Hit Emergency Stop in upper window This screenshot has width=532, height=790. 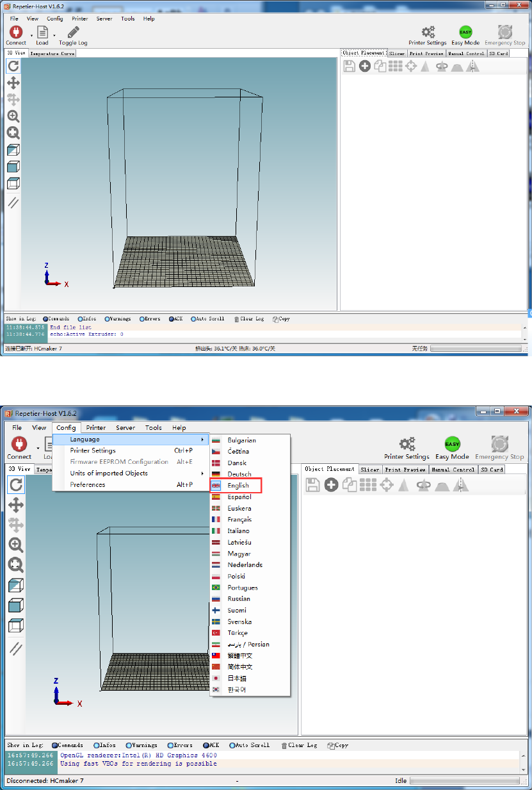505,31
